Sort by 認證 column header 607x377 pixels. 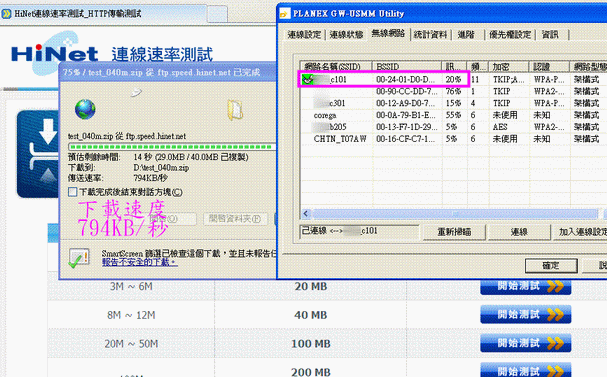point(549,67)
